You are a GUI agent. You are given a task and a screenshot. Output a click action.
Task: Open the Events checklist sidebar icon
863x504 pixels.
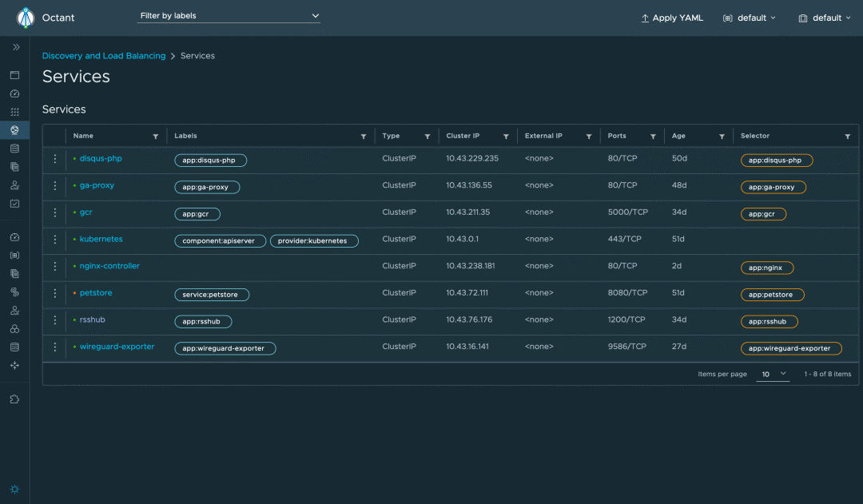click(15, 204)
